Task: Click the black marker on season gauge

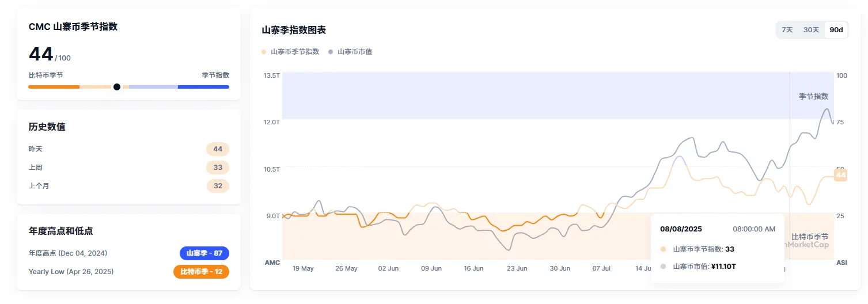Action: pyautogui.click(x=117, y=87)
